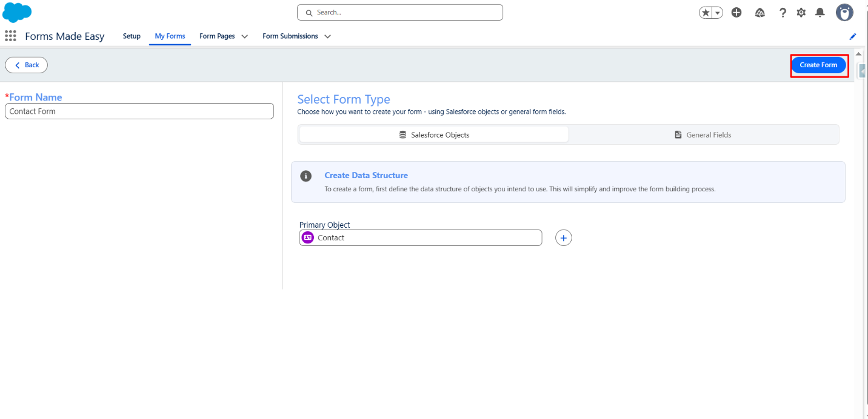Open the help question mark icon
Image resolution: width=868 pixels, height=419 pixels.
pyautogui.click(x=783, y=12)
